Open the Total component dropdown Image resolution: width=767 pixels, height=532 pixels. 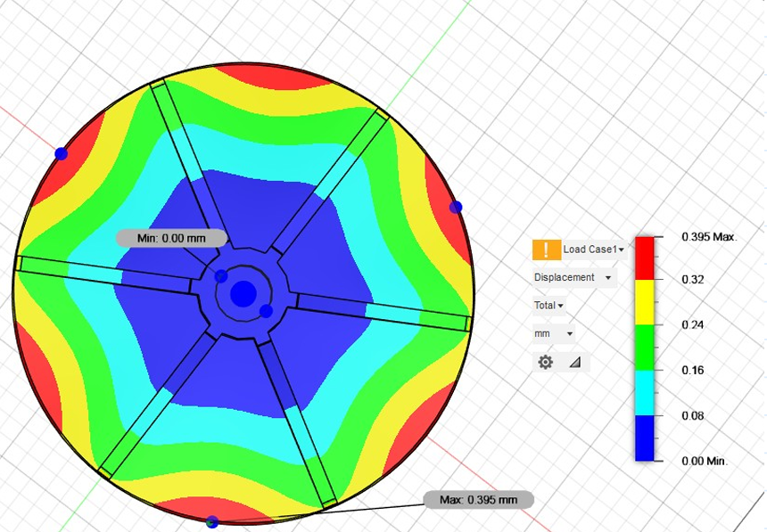point(548,306)
